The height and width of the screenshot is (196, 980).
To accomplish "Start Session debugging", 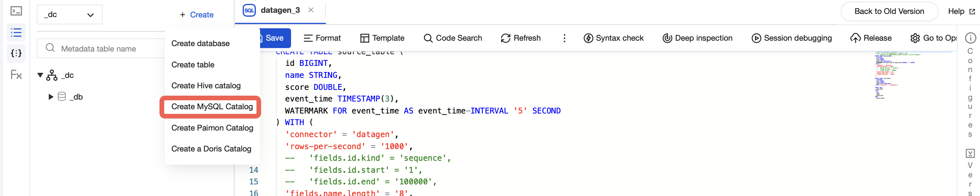I will pyautogui.click(x=792, y=38).
